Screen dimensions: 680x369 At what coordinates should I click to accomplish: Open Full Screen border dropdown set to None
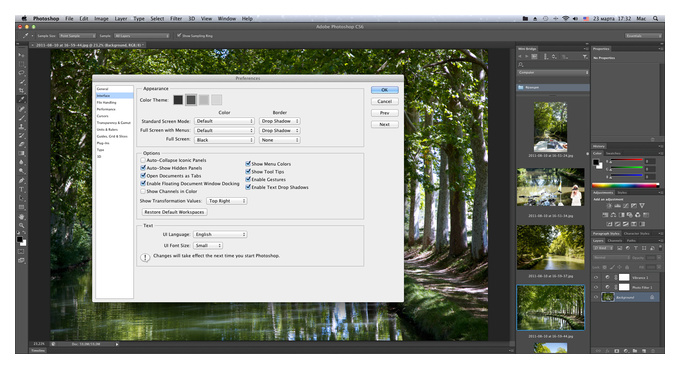[x=280, y=140]
